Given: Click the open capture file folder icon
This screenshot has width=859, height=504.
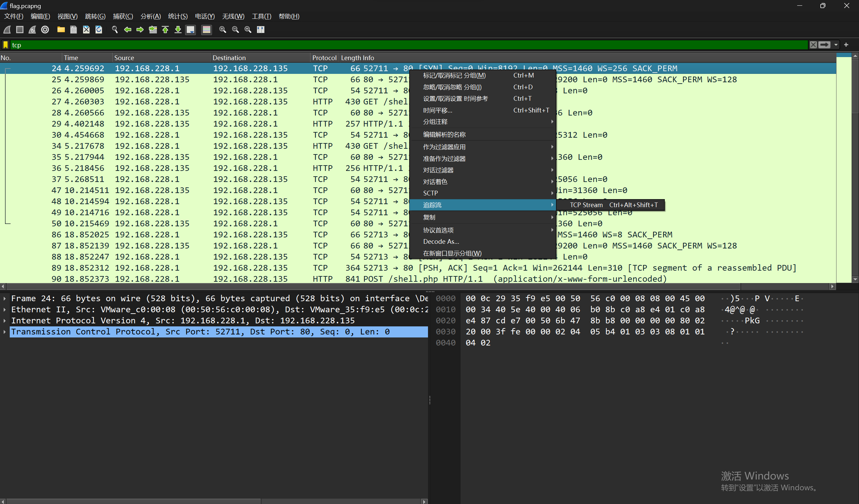Looking at the screenshot, I should click(x=61, y=30).
